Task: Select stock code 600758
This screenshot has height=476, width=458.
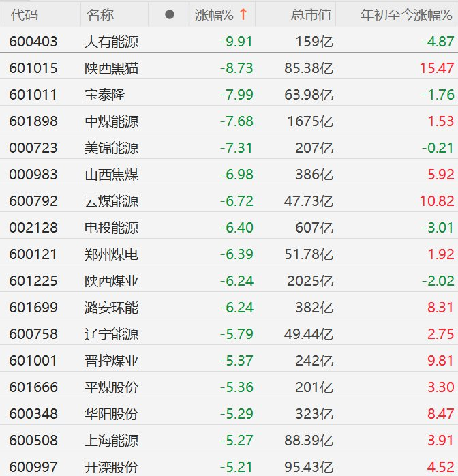Action: 33,334
